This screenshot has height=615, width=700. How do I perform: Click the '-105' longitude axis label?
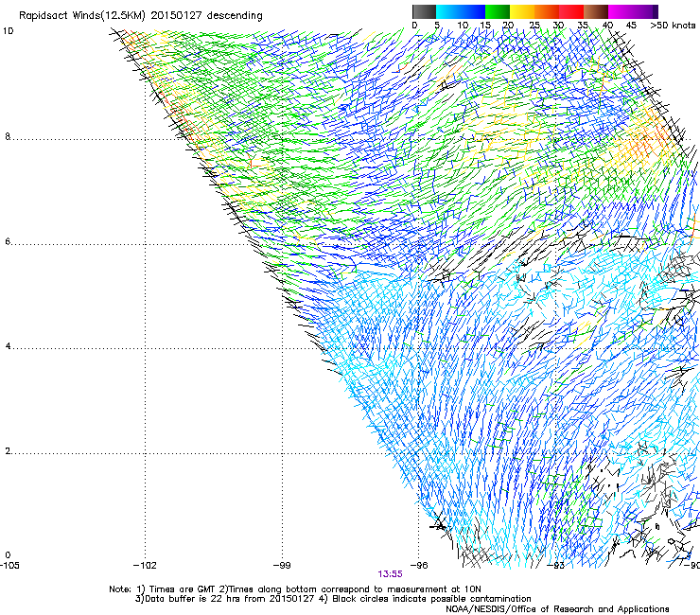(9, 566)
